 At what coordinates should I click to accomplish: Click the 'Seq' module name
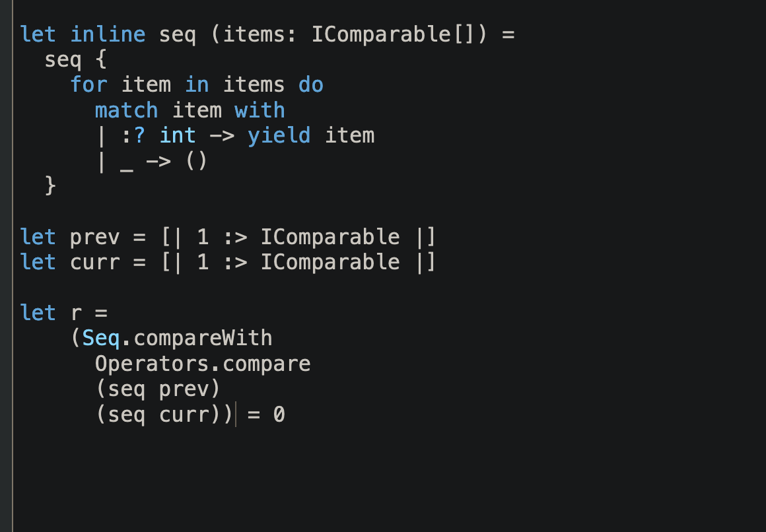point(101,339)
